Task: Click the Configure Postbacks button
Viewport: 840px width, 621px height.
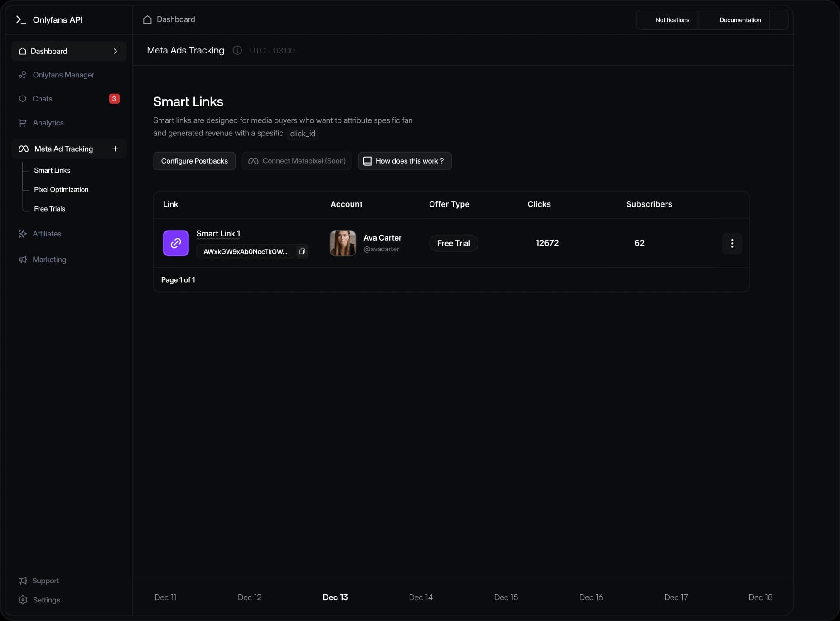Action: (x=194, y=161)
